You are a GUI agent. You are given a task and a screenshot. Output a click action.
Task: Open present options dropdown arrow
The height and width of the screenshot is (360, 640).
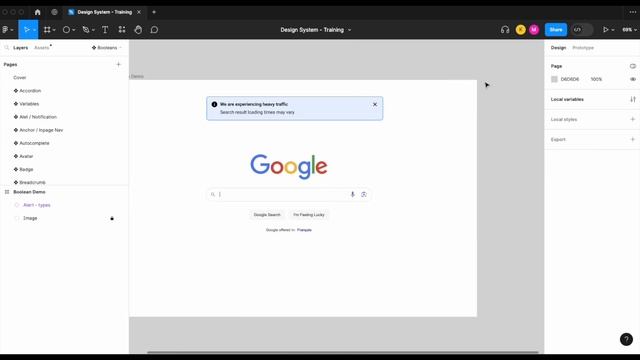613,30
